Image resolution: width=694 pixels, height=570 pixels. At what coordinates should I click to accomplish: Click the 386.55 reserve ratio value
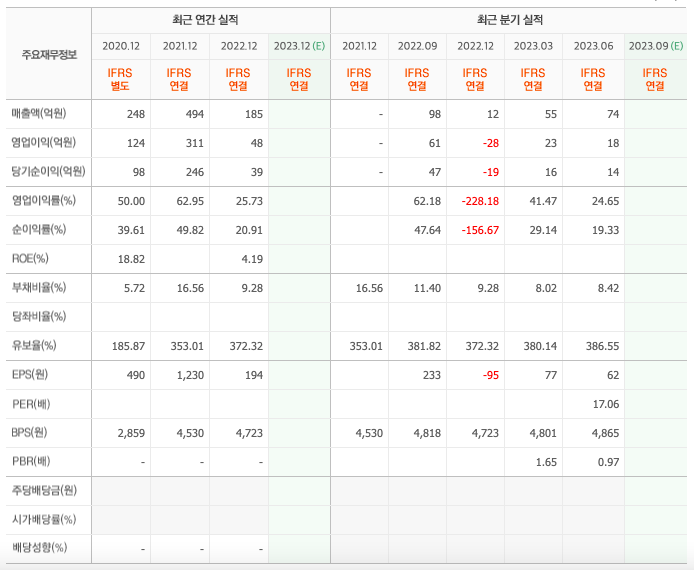coord(602,346)
